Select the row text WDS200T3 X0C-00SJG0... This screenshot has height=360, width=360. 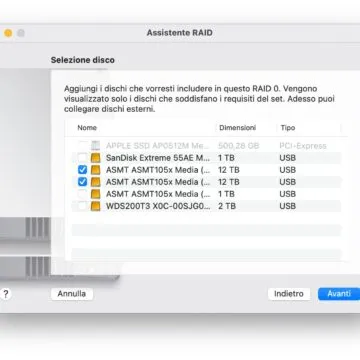coord(158,206)
